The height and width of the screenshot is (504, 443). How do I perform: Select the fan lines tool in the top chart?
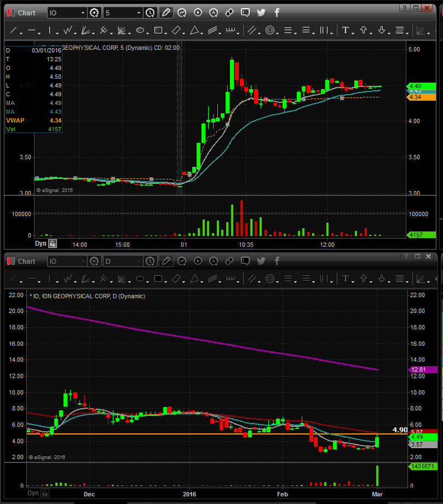click(x=85, y=31)
